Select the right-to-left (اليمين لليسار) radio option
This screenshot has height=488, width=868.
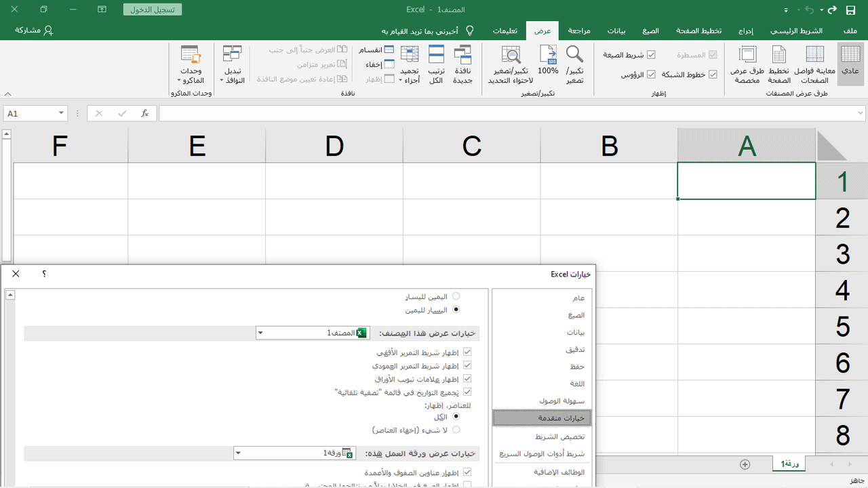click(x=456, y=296)
